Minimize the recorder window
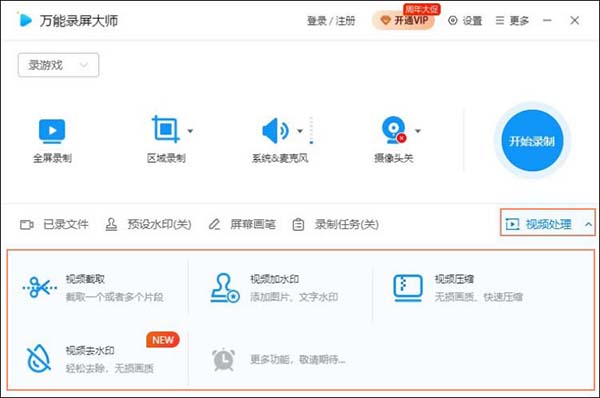Screen dimensions: 600x398 [547, 20]
